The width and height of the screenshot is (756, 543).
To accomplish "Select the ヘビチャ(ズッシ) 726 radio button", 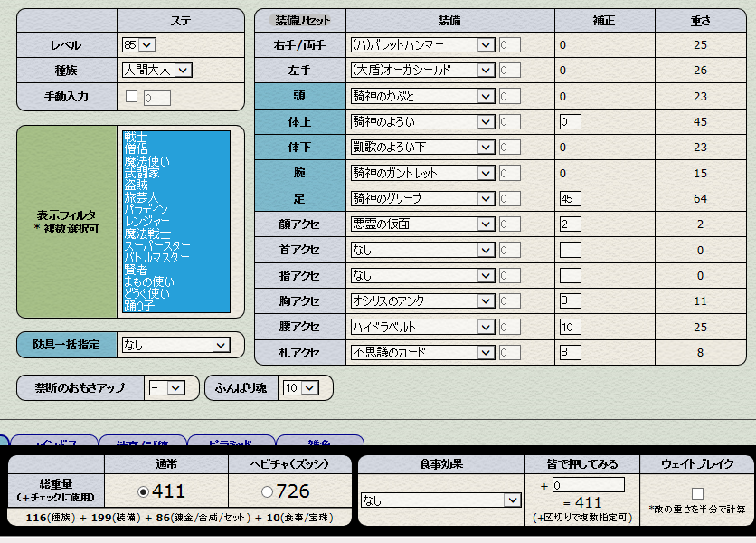I will tap(268, 492).
